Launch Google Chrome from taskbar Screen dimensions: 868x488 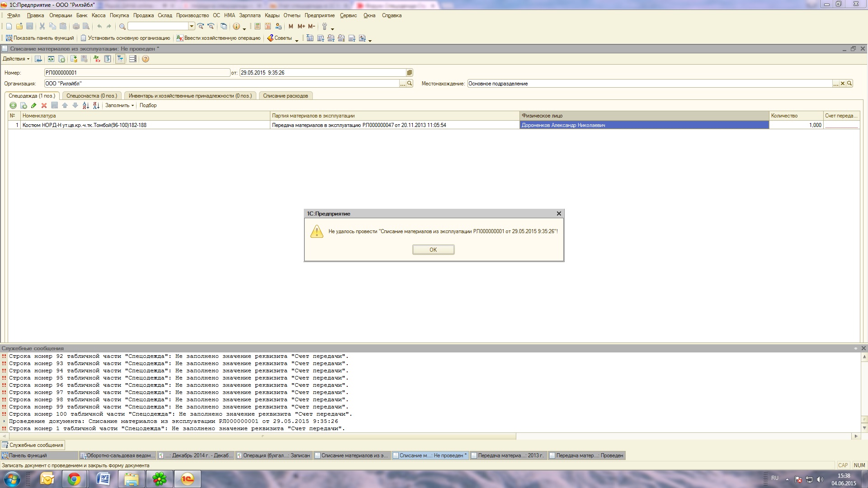click(74, 479)
